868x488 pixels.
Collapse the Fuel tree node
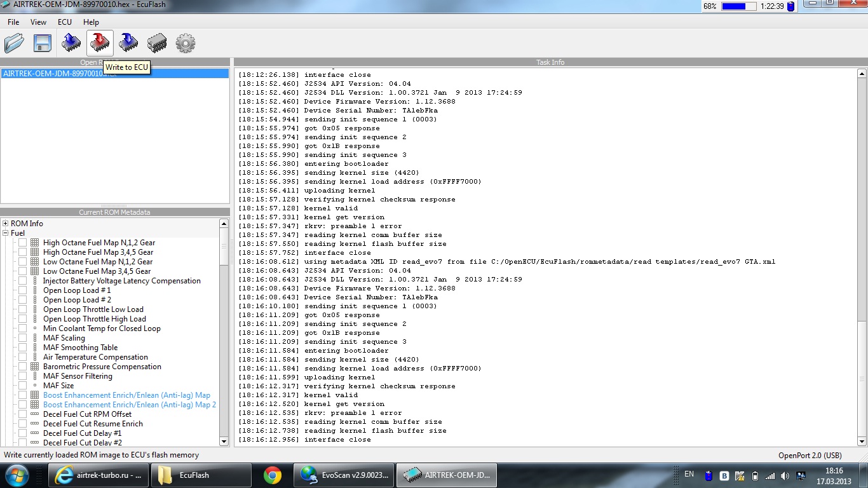click(6, 233)
